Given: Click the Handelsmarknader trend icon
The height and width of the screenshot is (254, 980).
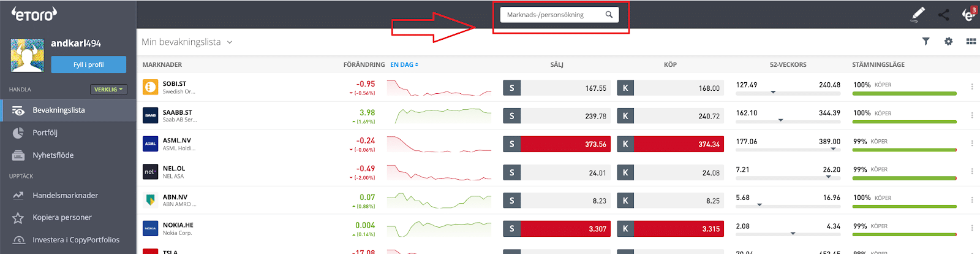Looking at the screenshot, I should [x=18, y=195].
